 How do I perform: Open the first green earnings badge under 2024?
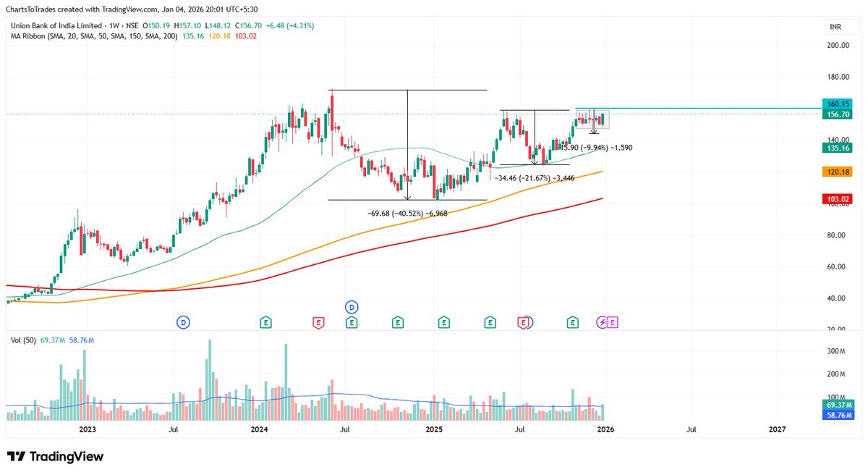coord(266,322)
